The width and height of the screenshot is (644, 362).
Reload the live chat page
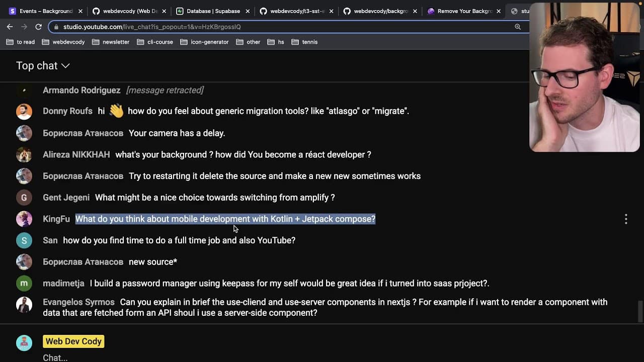39,27
